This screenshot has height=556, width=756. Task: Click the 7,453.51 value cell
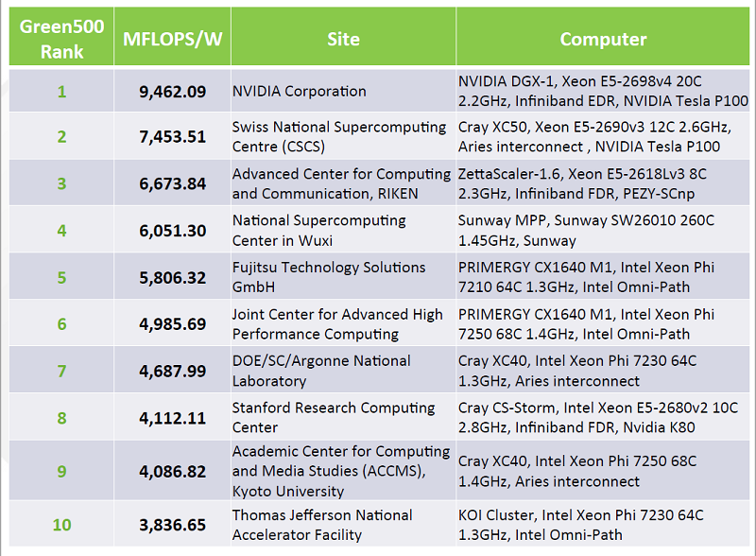tap(173, 136)
